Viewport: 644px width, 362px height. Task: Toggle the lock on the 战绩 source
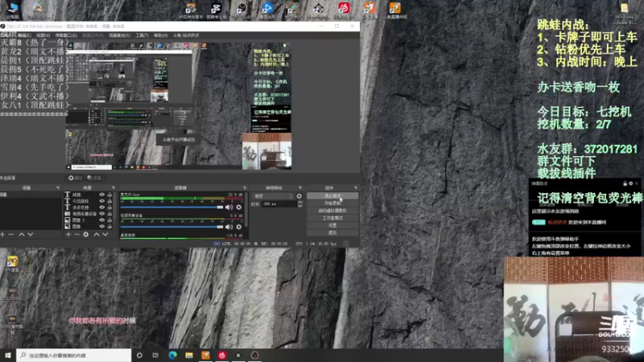point(109,195)
